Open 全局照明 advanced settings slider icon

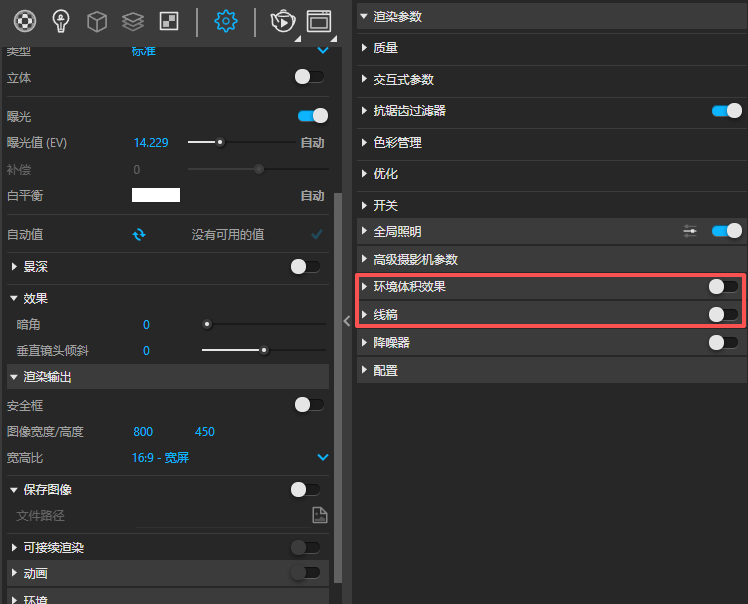click(690, 231)
